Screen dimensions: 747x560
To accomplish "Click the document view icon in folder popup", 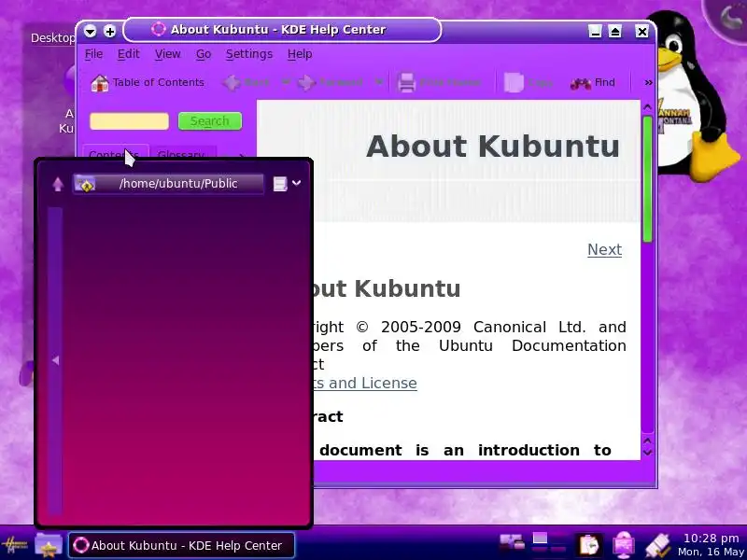I will tap(279, 183).
